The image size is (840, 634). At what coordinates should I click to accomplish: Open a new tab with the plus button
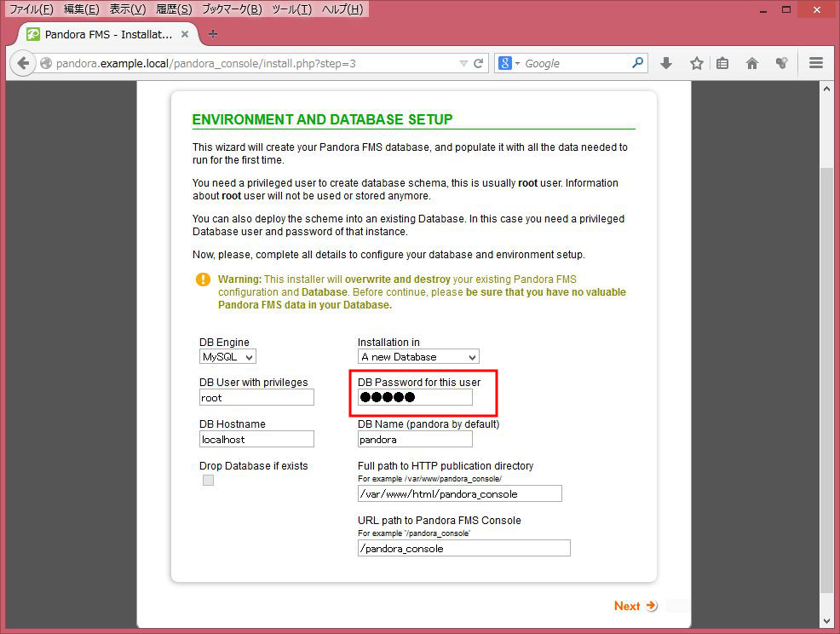pyautogui.click(x=213, y=34)
